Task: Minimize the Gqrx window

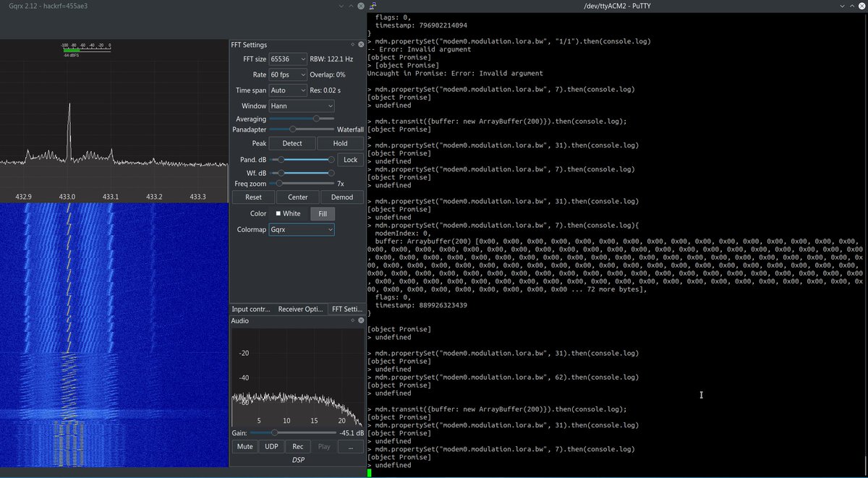Action: point(342,6)
